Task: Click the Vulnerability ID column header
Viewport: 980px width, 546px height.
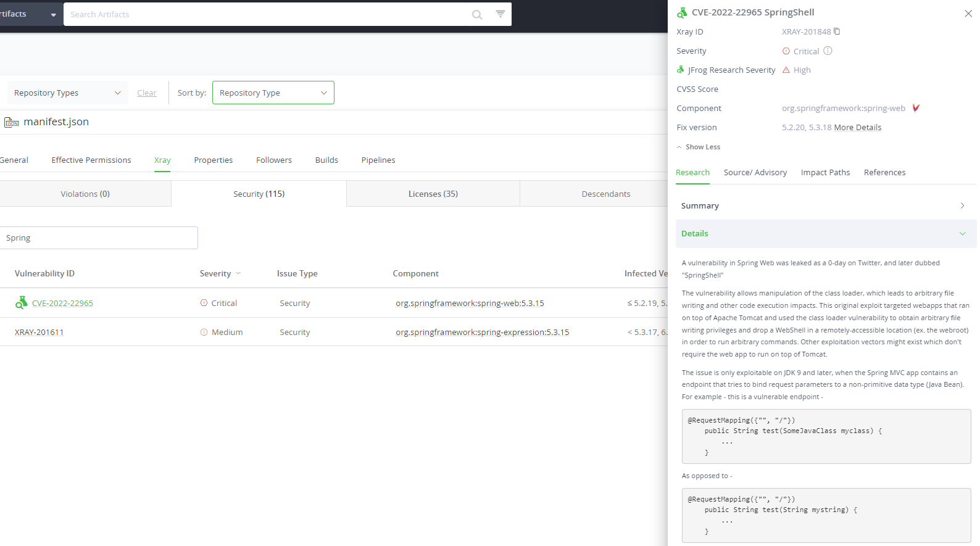Action: (44, 273)
